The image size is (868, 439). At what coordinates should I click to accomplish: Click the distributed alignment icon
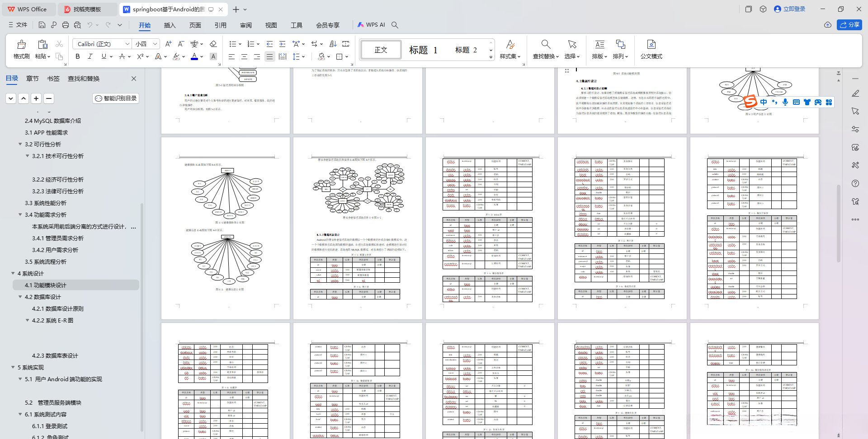(x=283, y=56)
